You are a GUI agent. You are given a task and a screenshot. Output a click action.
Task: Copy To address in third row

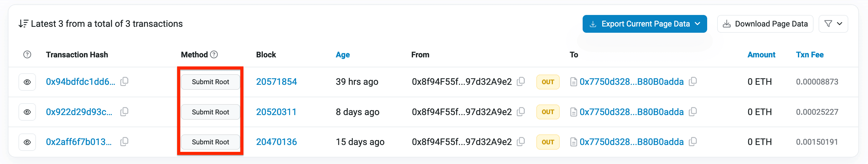(x=692, y=142)
